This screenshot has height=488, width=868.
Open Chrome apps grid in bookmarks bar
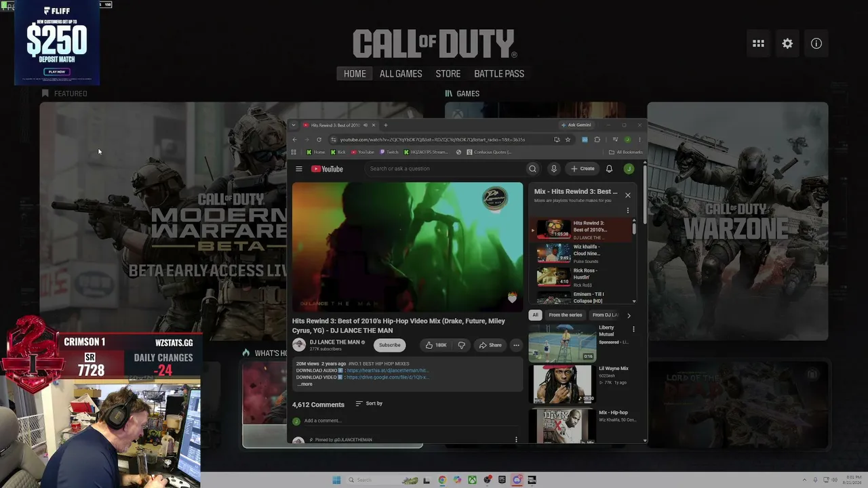click(294, 152)
